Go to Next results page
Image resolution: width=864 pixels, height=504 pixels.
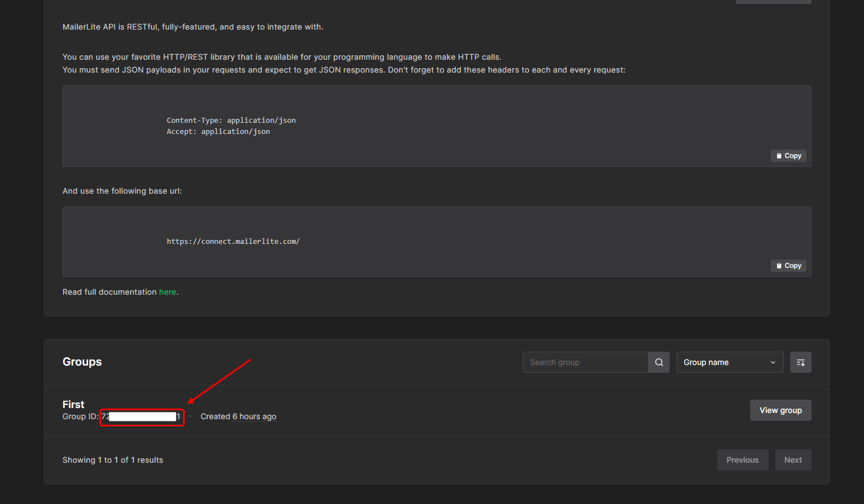pos(793,460)
